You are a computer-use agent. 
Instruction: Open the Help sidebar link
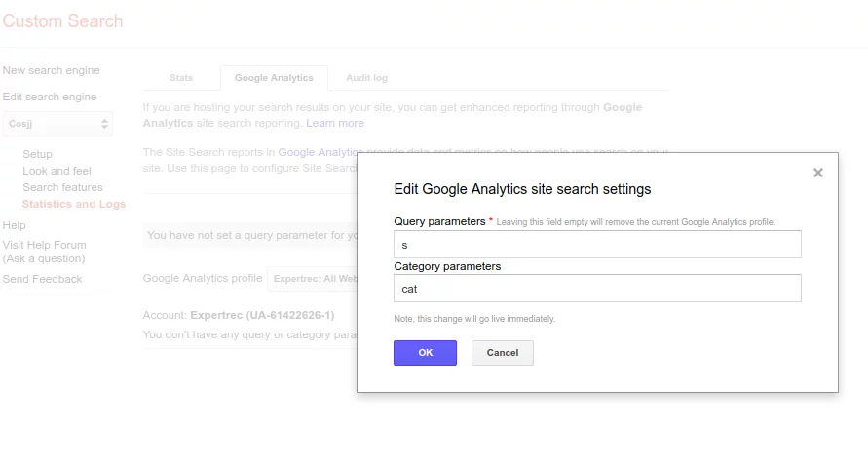pyautogui.click(x=15, y=225)
